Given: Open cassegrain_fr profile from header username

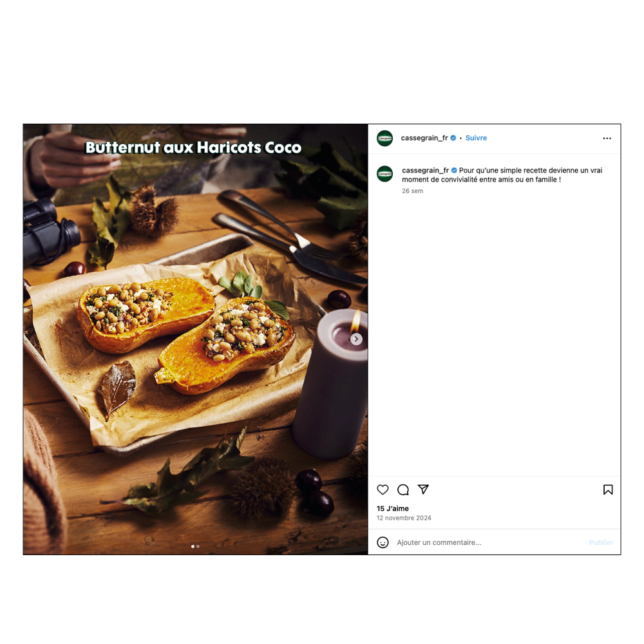Looking at the screenshot, I should 424,138.
